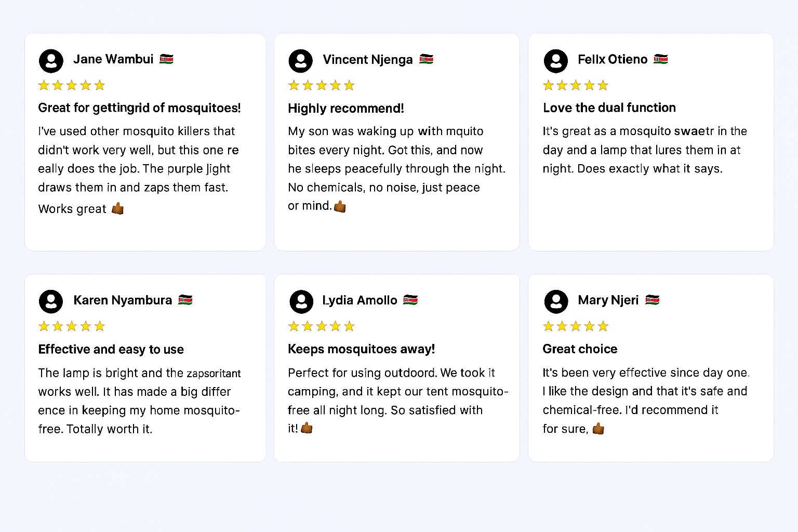Click the star rating under Karen Nyambura
This screenshot has width=798, height=532.
coord(72,326)
